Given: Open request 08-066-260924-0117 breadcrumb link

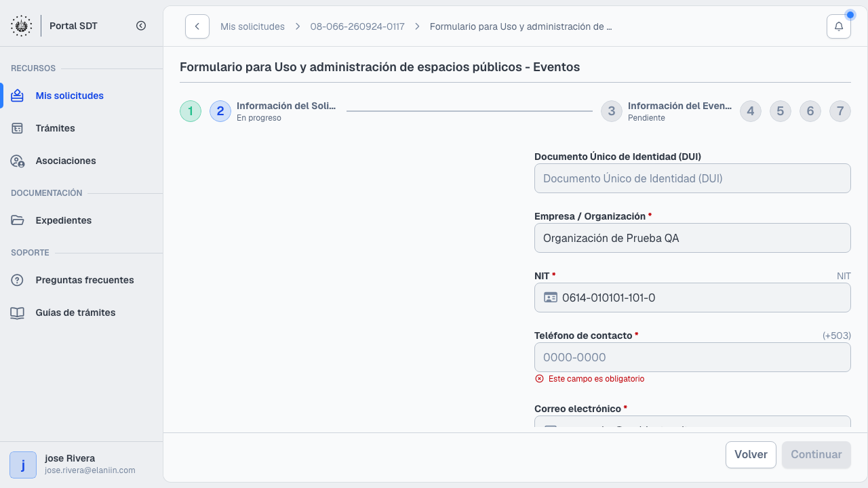Looking at the screenshot, I should click(357, 26).
